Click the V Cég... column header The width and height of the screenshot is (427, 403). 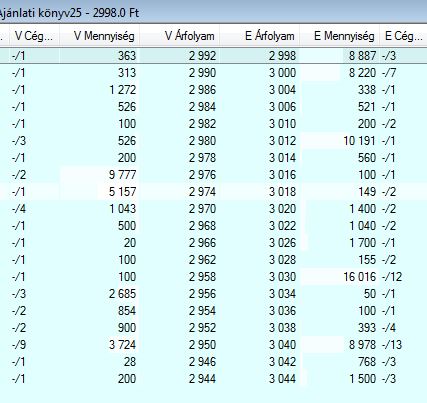point(34,36)
